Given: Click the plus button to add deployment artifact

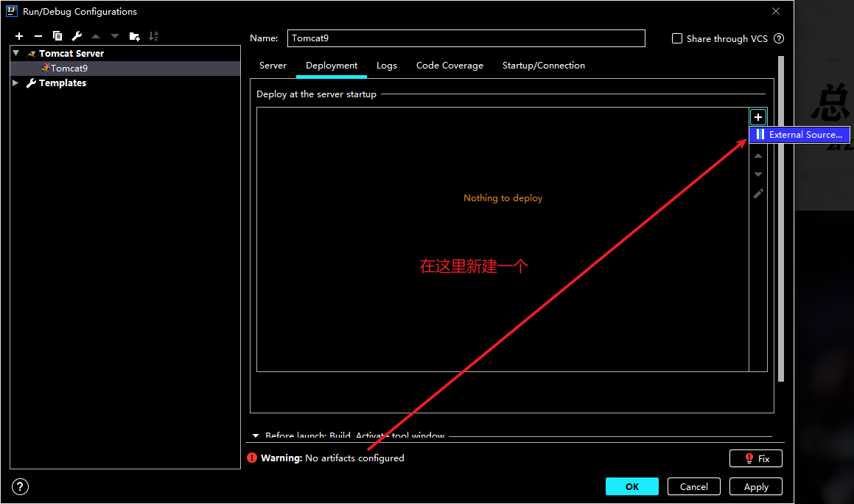Looking at the screenshot, I should pyautogui.click(x=758, y=117).
